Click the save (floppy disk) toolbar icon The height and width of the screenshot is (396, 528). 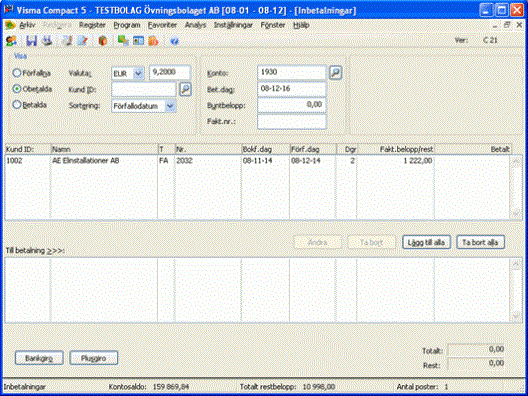coord(31,41)
